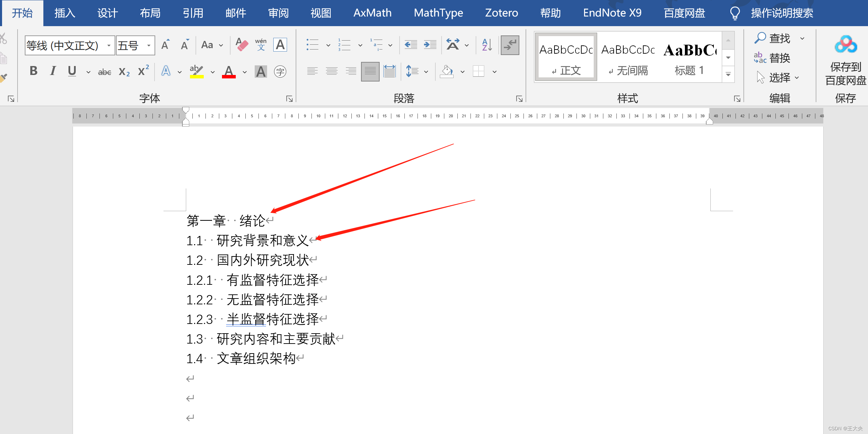Open the font name dropdown
Image resolution: width=868 pixels, height=434 pixels.
109,45
